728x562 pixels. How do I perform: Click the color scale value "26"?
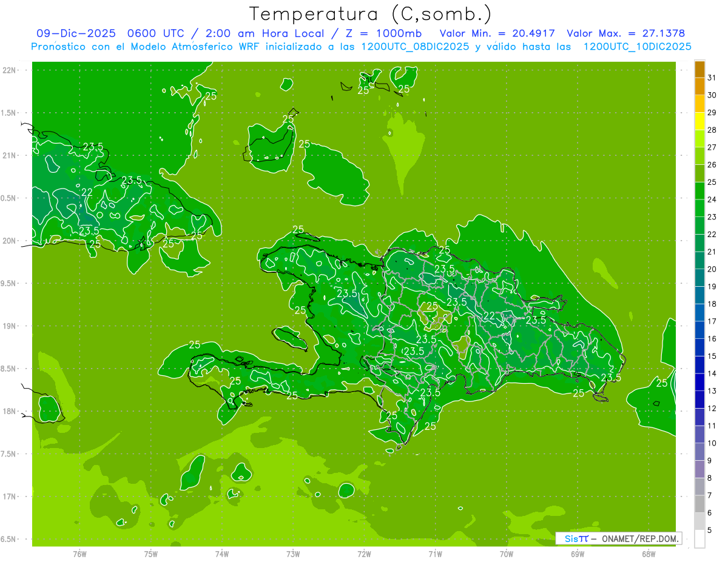click(x=712, y=165)
